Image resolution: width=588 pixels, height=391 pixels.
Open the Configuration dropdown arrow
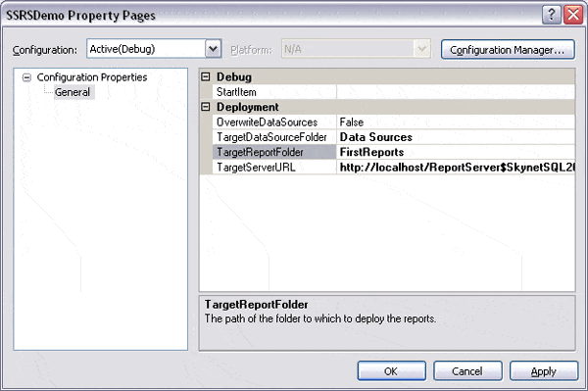point(213,49)
